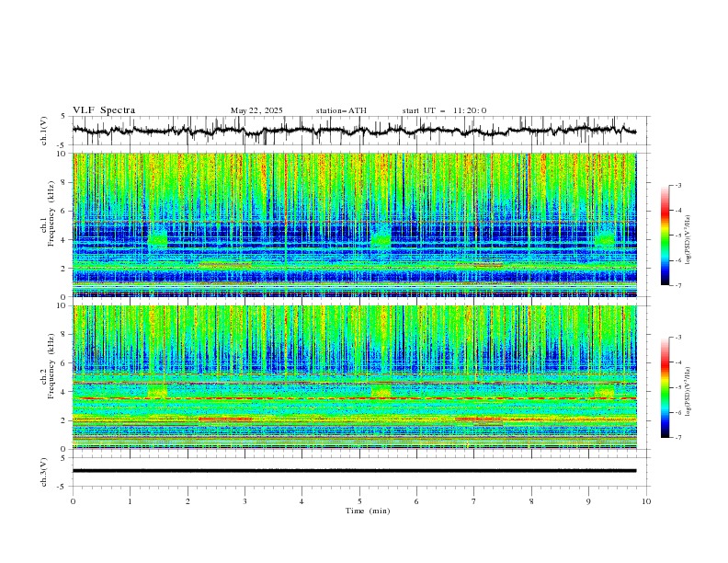The height and width of the screenshot is (563, 728).
Task: Click the ch.2 "Frequency (kHz)" axis label
Action: pos(51,365)
